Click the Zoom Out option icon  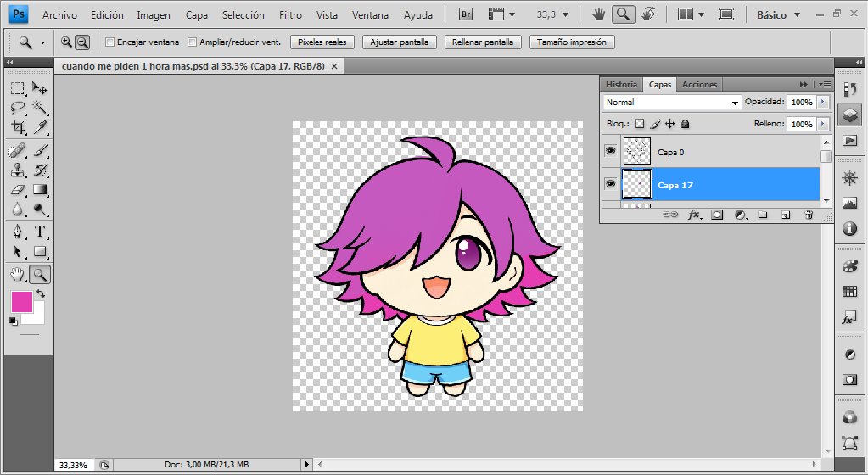click(82, 42)
